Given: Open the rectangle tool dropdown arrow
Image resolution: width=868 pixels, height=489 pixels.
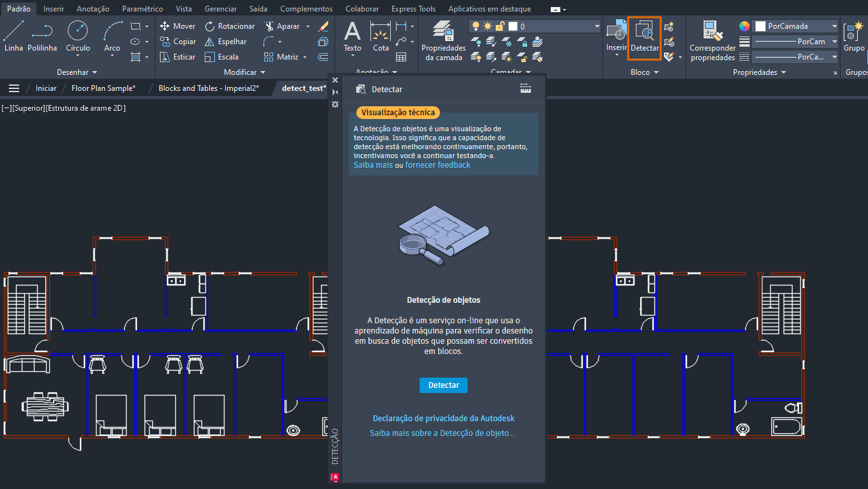Looking at the screenshot, I should point(146,26).
